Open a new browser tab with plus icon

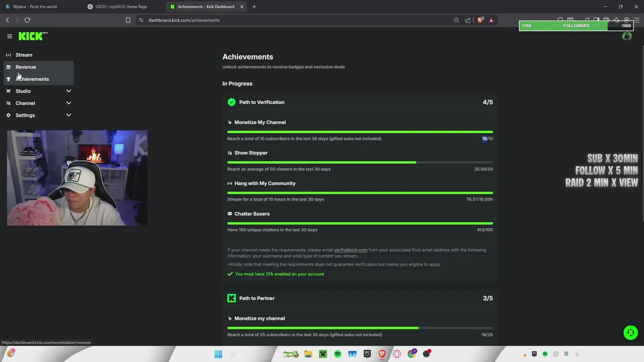[254, 7]
